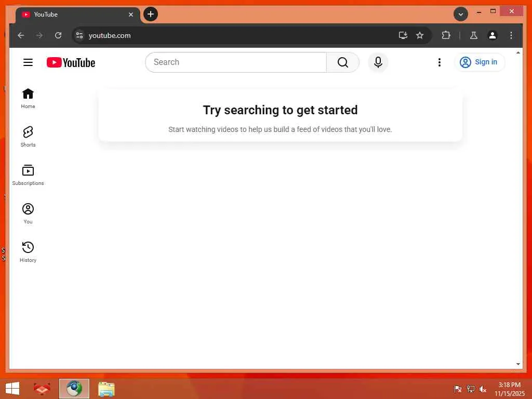Viewport: 532px width, 399px height.
Task: Click "Try searching to get started" heading
Action: (x=280, y=110)
